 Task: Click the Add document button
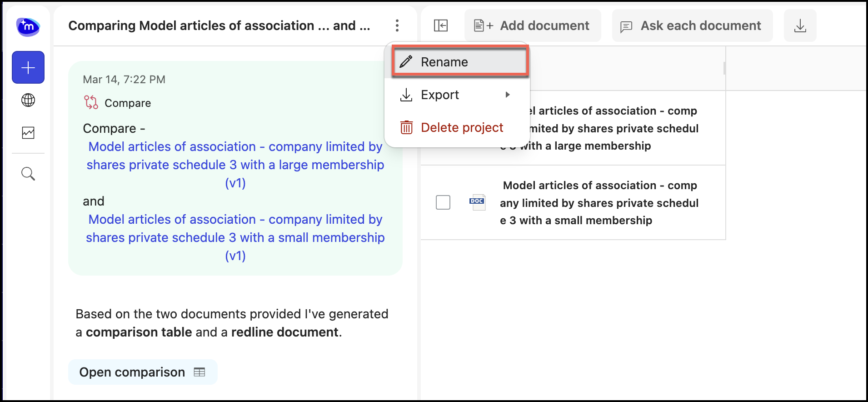click(532, 26)
